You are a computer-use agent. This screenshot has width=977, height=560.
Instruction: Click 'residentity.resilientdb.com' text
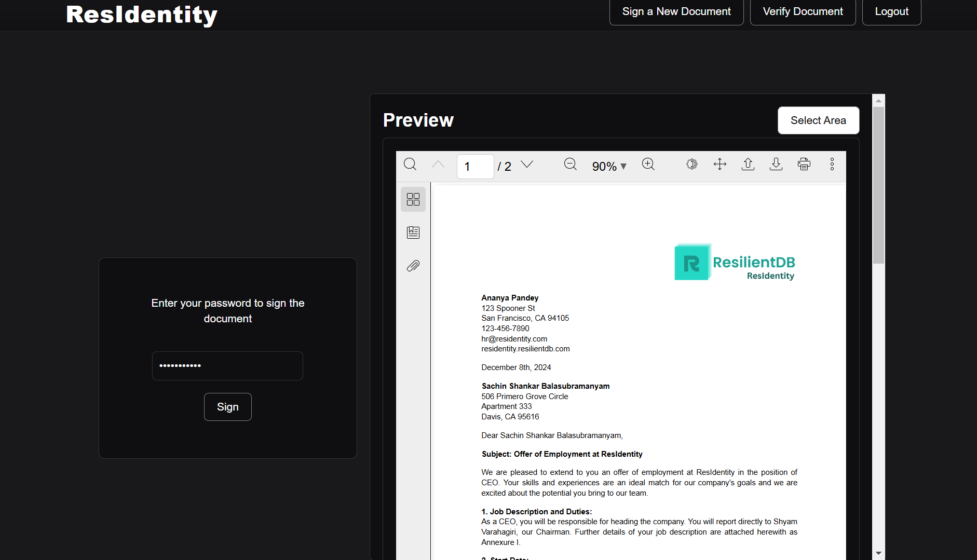525,349
